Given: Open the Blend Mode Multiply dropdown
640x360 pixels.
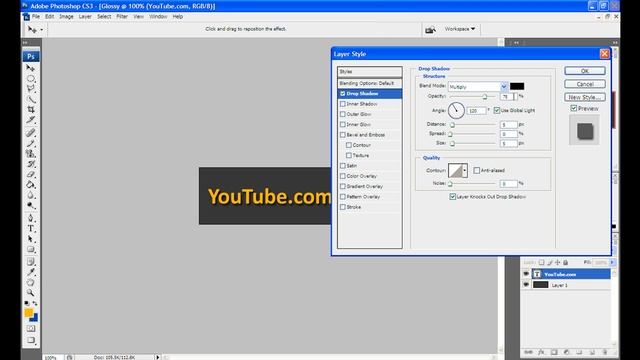Looking at the screenshot, I should coord(504,87).
